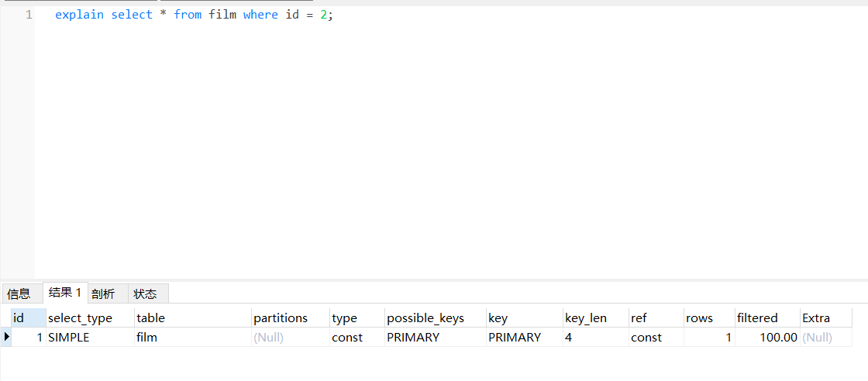Click the number 2 in the query

pos(324,15)
